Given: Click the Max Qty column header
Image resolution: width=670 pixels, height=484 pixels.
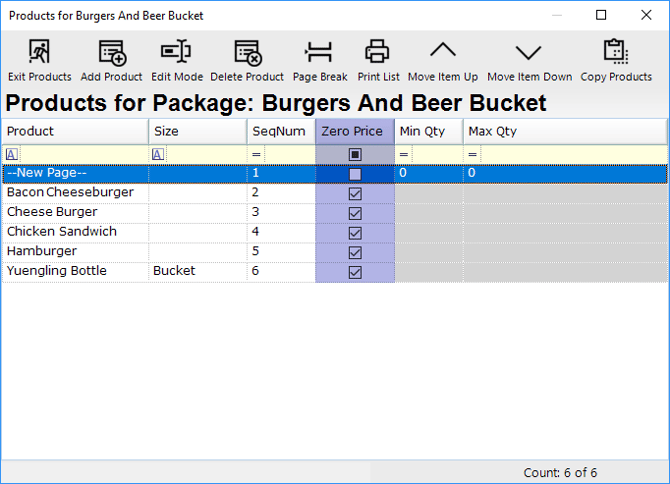Looking at the screenshot, I should click(564, 131).
